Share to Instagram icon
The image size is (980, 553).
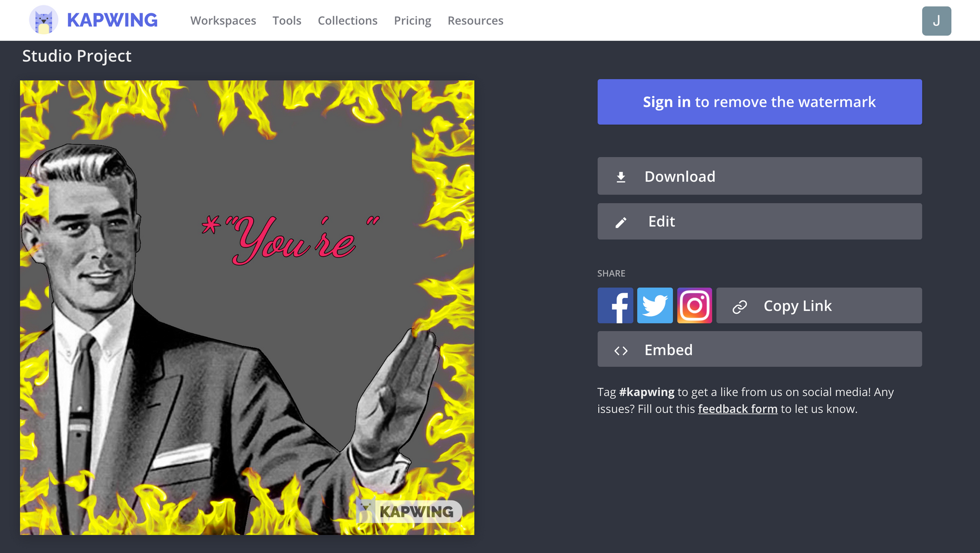click(x=694, y=305)
